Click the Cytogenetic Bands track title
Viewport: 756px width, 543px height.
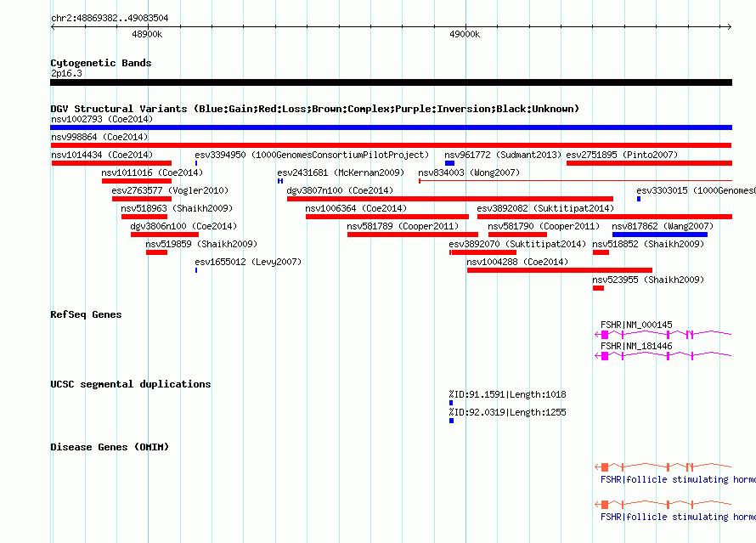pyautogui.click(x=101, y=63)
